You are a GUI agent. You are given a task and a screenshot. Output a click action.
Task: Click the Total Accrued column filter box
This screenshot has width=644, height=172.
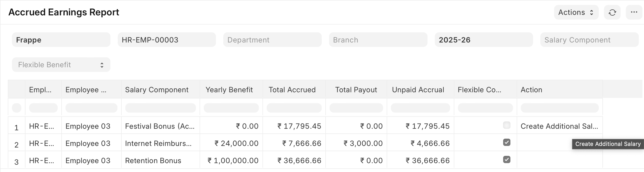294,108
